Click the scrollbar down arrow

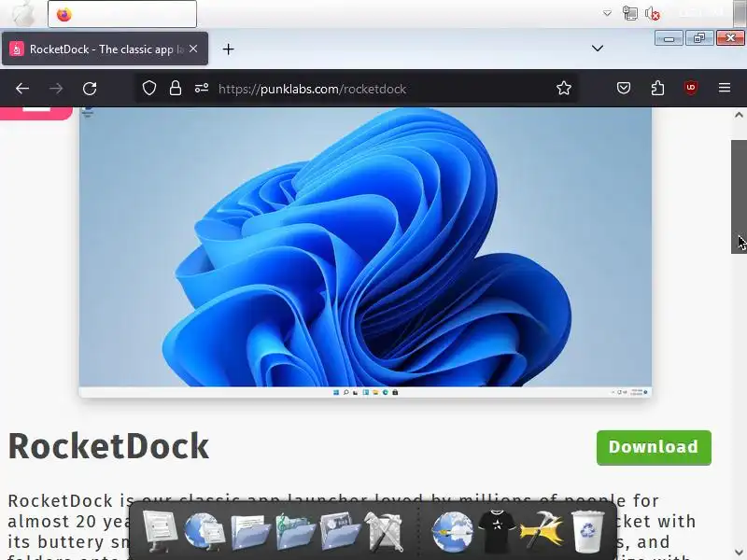click(x=739, y=553)
